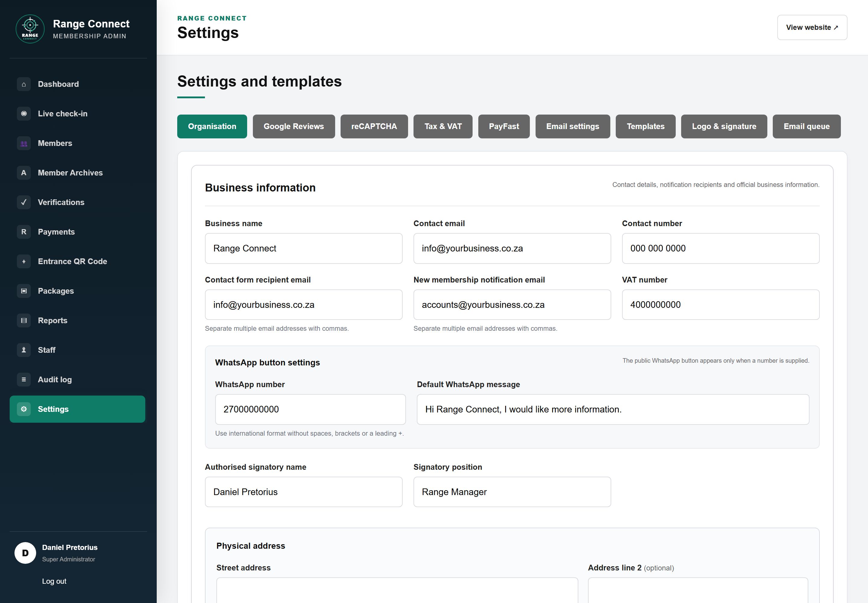Click the Members people icon
The image size is (868, 603).
pos(24,143)
